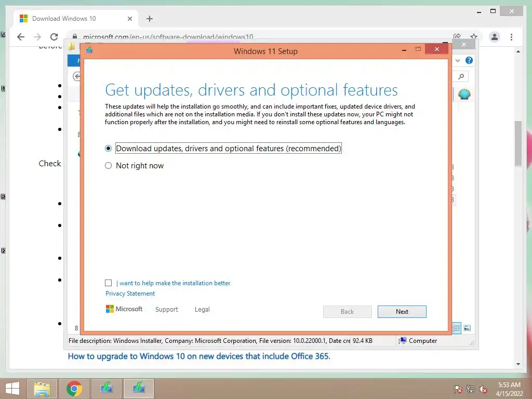Viewport: 532px width, 399px height.
Task: Click the webpage scrollbar down arrow
Action: pos(518,364)
